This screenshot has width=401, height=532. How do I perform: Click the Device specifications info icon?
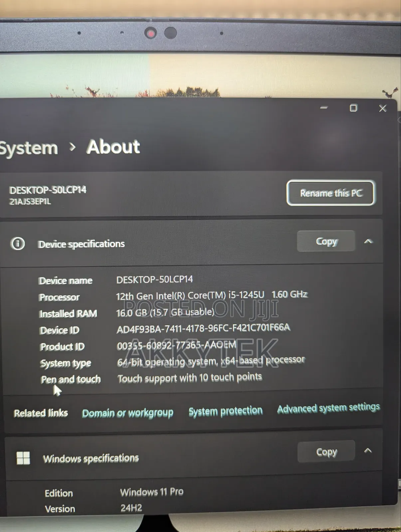tap(18, 244)
